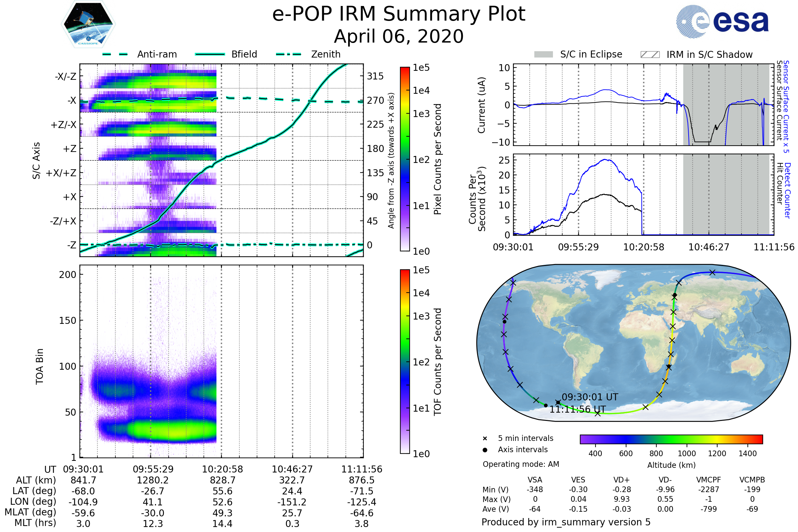This screenshot has height=532, width=798.
Task: Click the VMCPF column header in the voltage table
Action: [x=709, y=480]
